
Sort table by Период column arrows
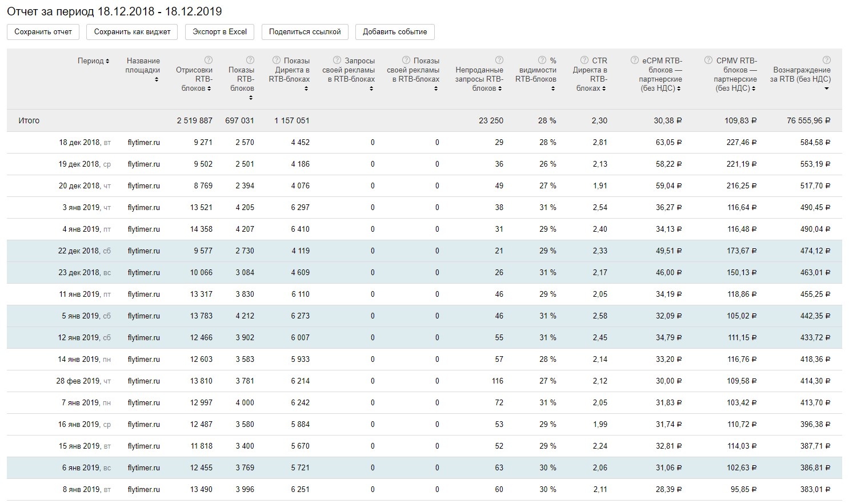pyautogui.click(x=107, y=61)
